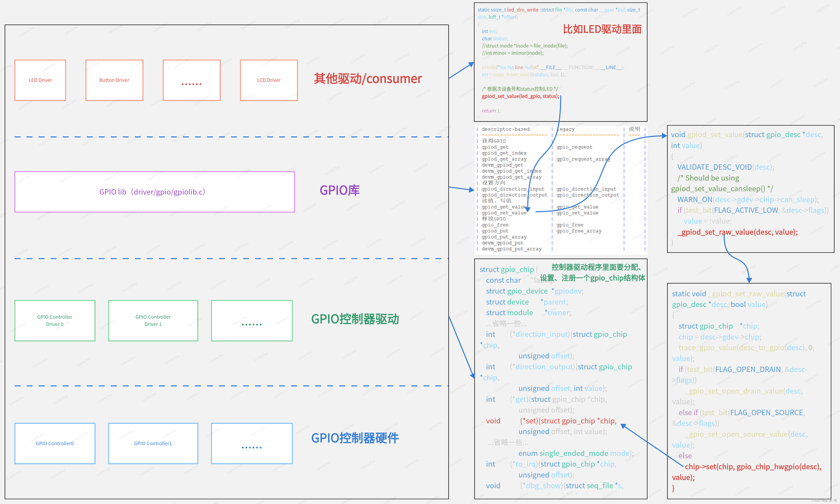840x504 pixels.
Task: Select the GPIO Controller0 hardware box
Action: point(55,443)
